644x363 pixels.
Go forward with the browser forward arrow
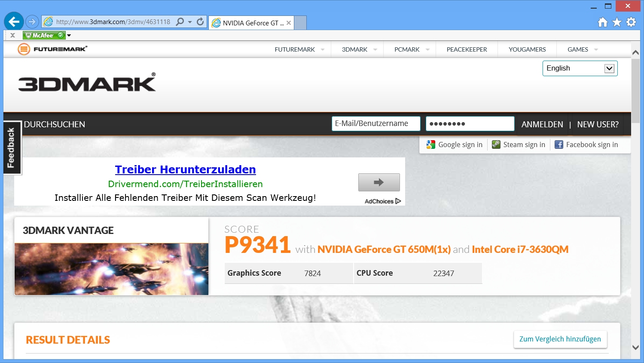(x=32, y=22)
